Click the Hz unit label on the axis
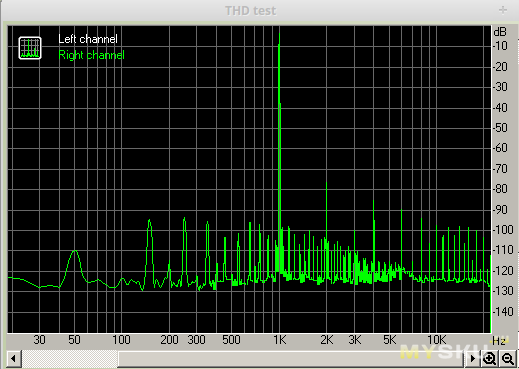519x369 pixels. [499, 341]
